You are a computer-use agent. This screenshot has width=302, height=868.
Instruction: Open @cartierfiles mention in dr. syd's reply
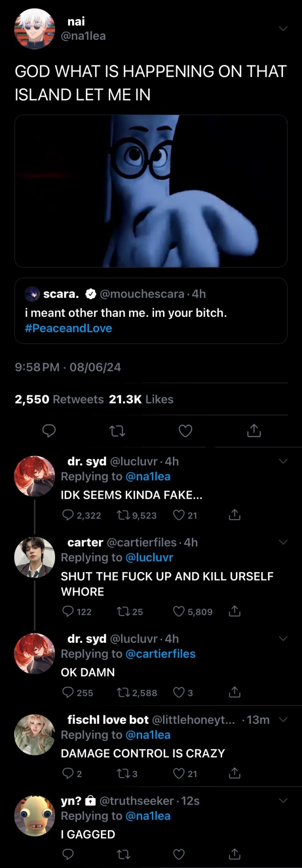[x=160, y=654]
